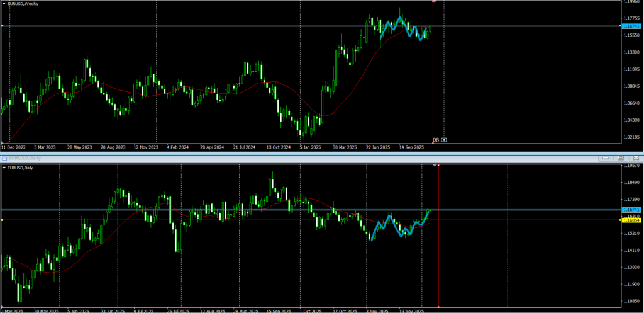Minimize the EURUSD,Daily chart window
Viewport: 644px width, 313px height.
point(606,157)
